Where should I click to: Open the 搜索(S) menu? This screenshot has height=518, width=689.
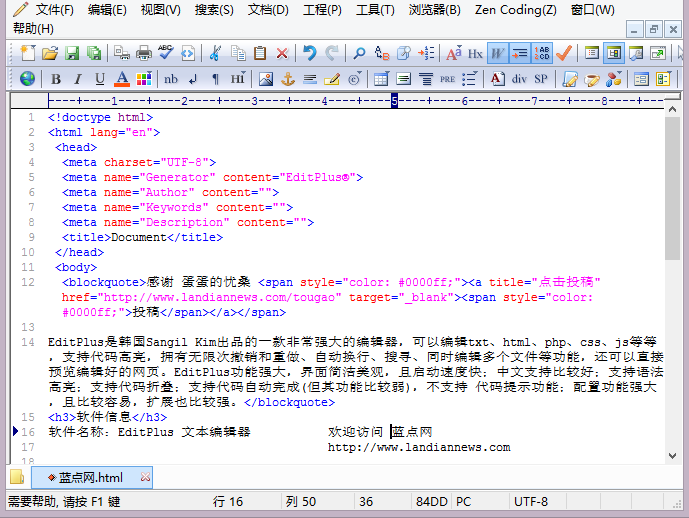(x=214, y=10)
